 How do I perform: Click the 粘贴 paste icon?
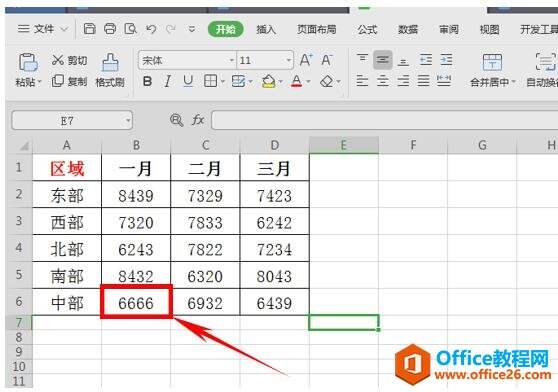pyautogui.click(x=28, y=62)
